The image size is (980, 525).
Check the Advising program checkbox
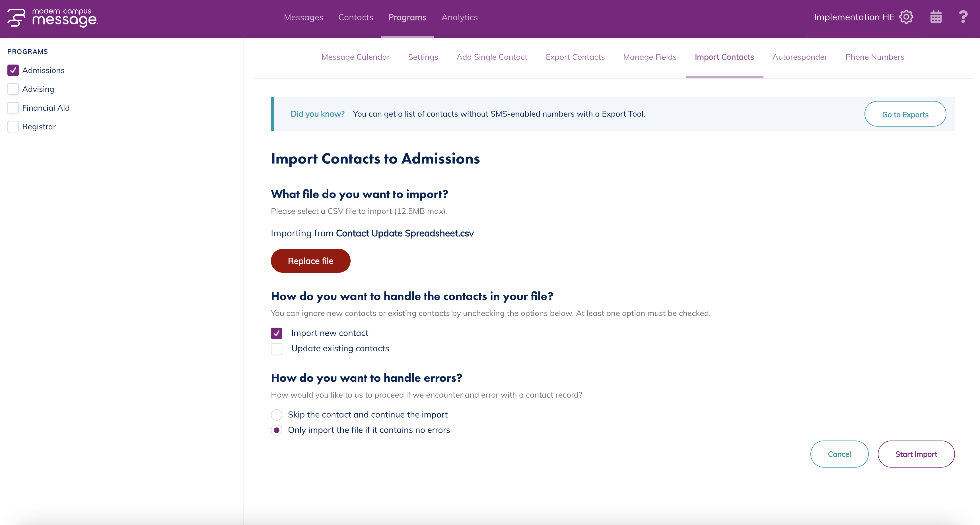tap(13, 89)
